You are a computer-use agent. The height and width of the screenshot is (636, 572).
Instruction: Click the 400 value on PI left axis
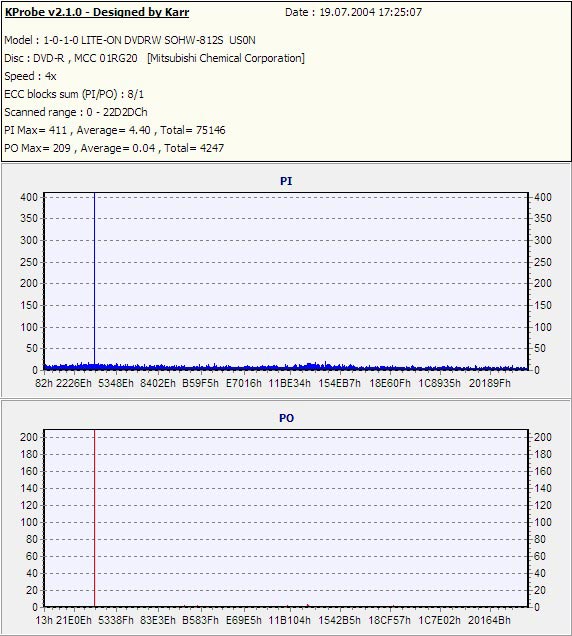[29, 197]
